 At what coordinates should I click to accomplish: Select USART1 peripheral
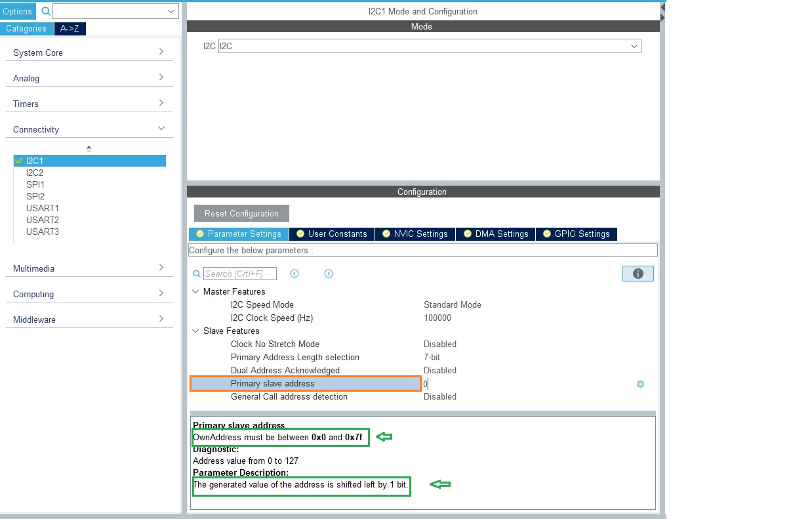click(x=43, y=208)
